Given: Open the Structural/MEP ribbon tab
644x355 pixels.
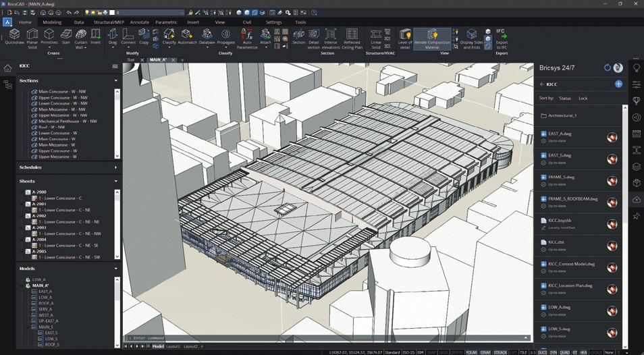Looking at the screenshot, I should point(109,22).
